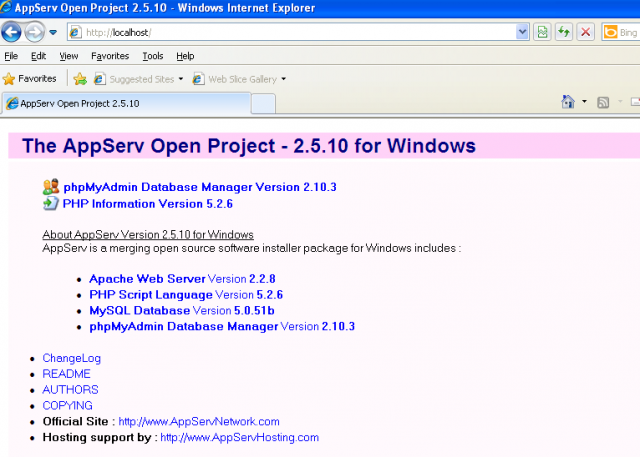Click the Refresh page icon
640x457 pixels.
coord(564,32)
